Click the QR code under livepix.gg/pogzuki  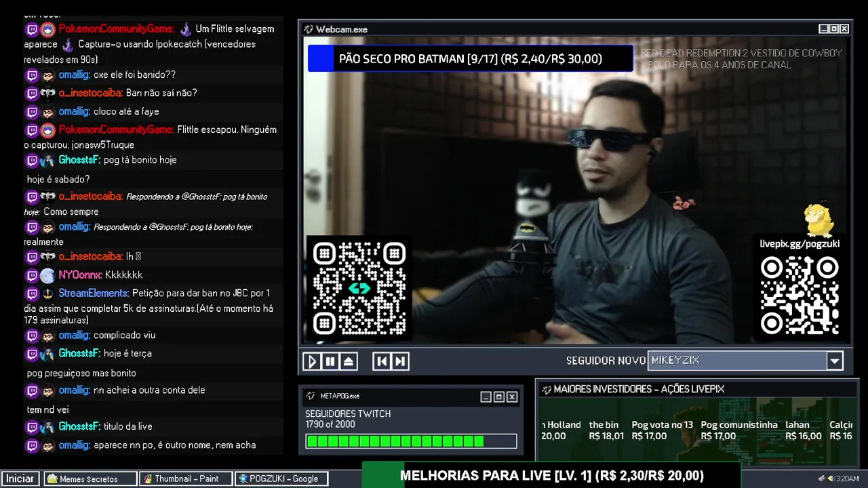click(x=800, y=296)
